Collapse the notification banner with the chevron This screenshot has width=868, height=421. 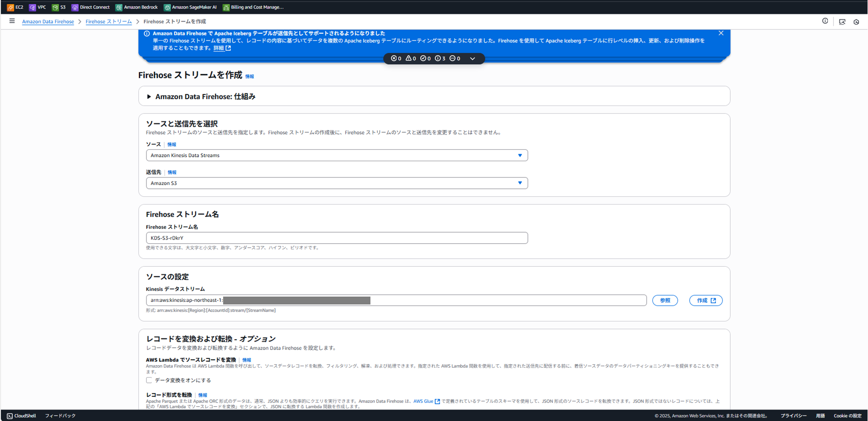click(x=472, y=58)
